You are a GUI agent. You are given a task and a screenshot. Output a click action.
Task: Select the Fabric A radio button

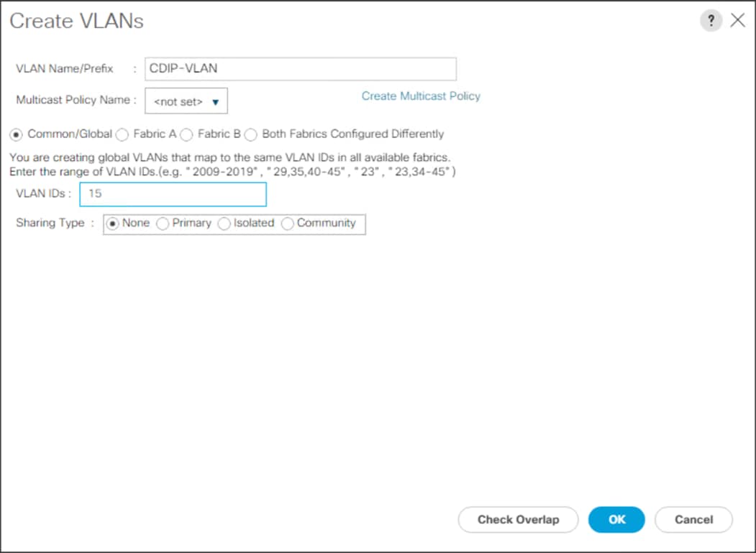point(122,134)
